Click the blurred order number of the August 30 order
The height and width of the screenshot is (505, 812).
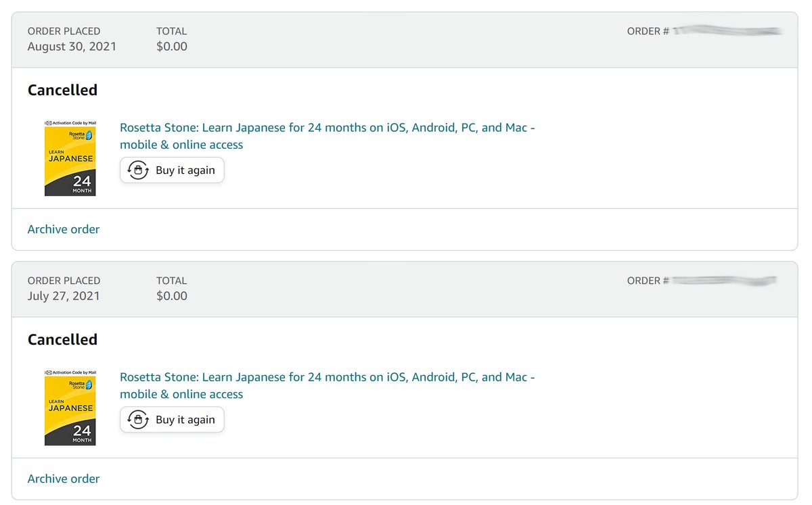(x=727, y=30)
